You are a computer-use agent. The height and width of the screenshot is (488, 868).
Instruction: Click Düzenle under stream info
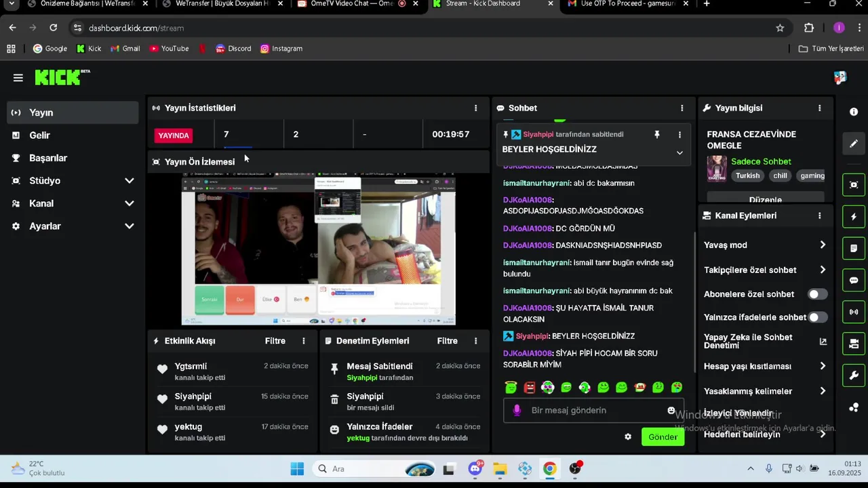click(766, 199)
